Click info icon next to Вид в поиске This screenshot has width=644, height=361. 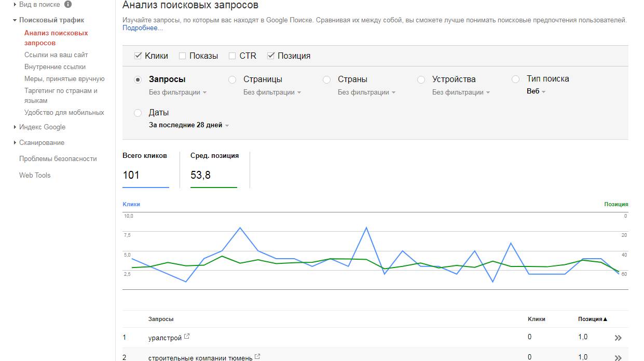(68, 5)
